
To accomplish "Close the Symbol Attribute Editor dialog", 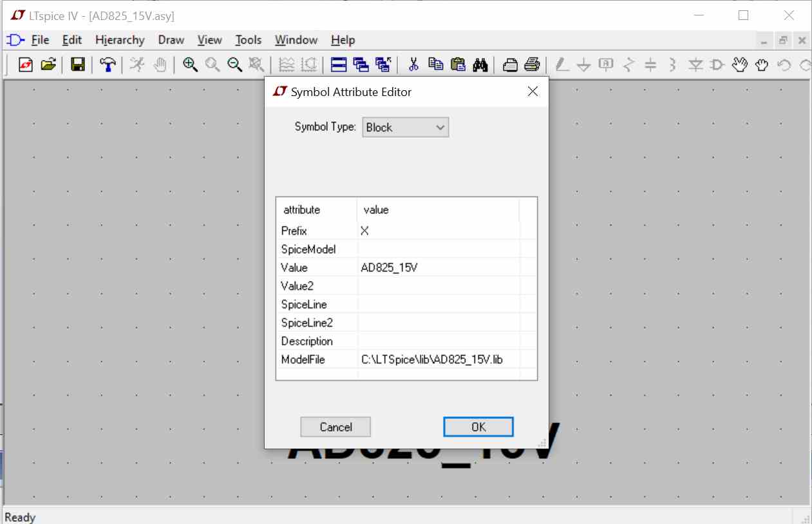I will pos(533,92).
